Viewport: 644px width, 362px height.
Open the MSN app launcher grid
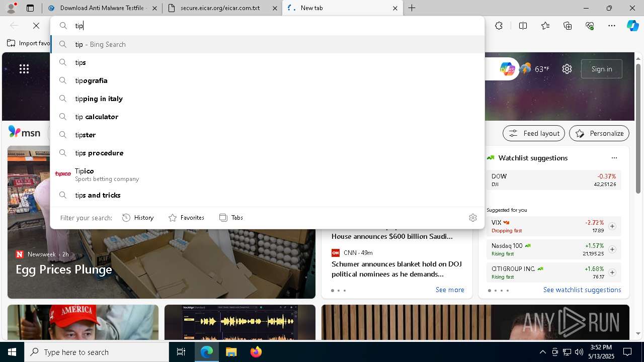click(x=24, y=69)
